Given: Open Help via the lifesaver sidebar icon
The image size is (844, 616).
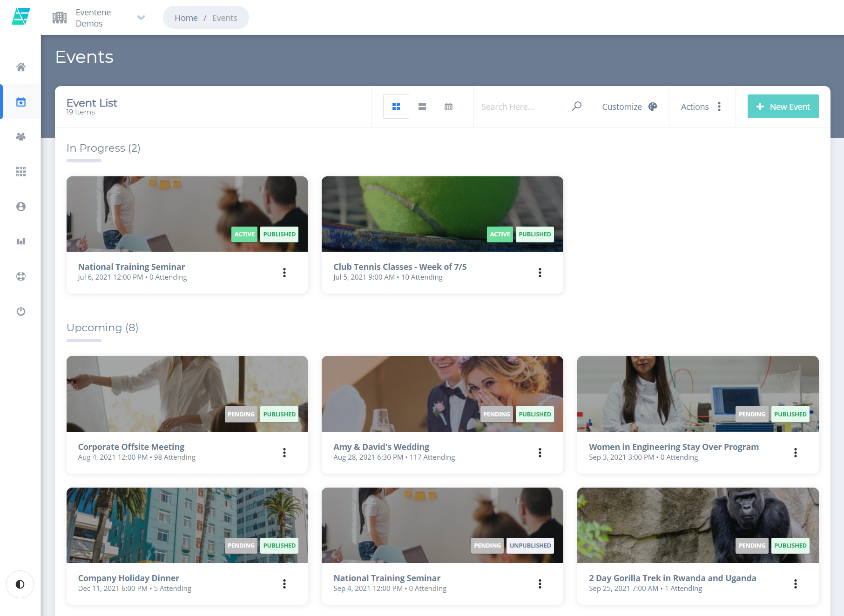Looking at the screenshot, I should coord(20,276).
